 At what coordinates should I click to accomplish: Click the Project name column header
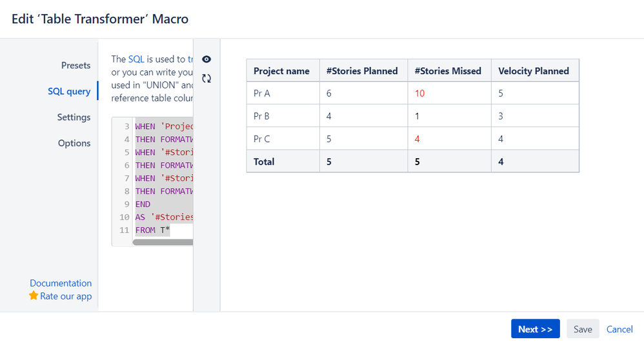tap(281, 71)
